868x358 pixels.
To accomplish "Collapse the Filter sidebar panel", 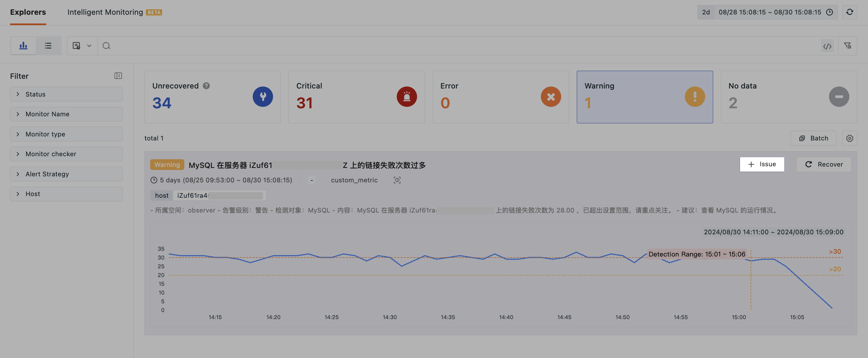I will click(x=118, y=76).
